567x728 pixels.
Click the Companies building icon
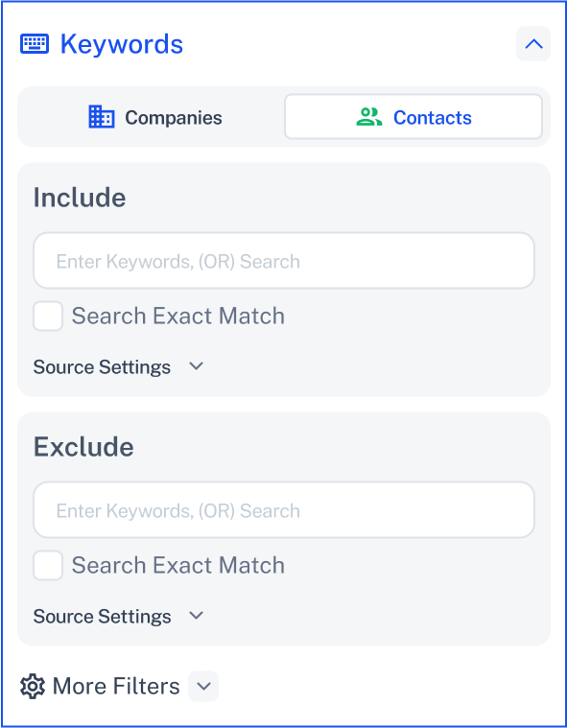102,116
